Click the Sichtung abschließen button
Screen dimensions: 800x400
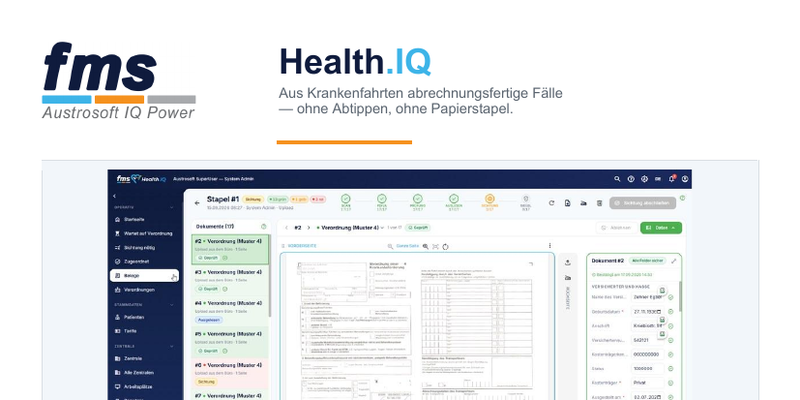[642, 203]
